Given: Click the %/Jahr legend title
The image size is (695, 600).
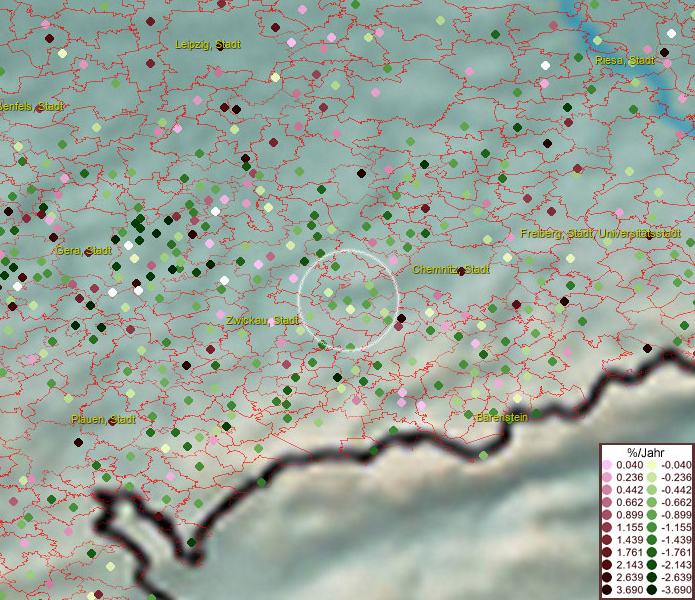Looking at the screenshot, I should (646, 452).
